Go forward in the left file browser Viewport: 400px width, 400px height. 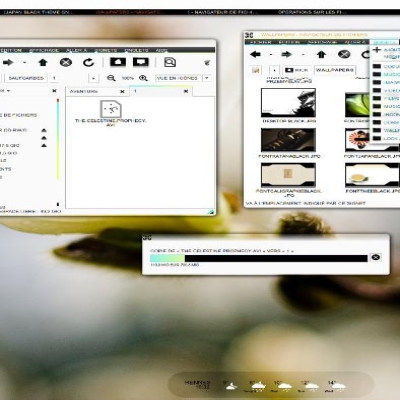[x=8, y=62]
